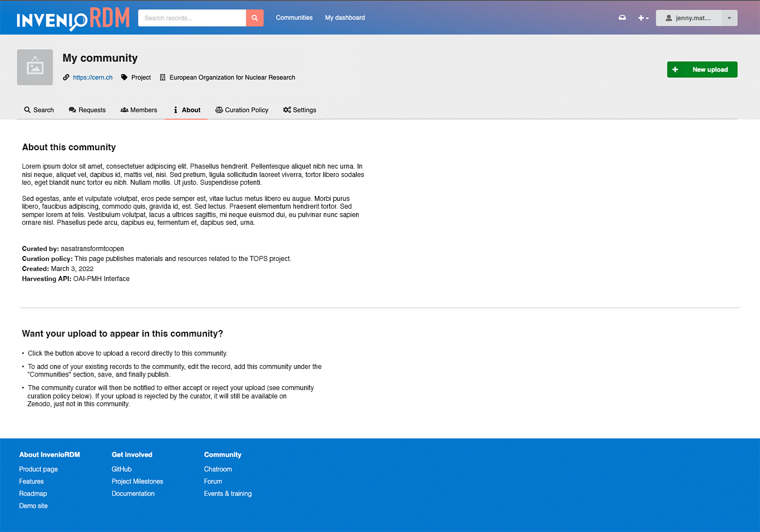The height and width of the screenshot is (532, 760).
Task: Switch to the Requests tab
Action: coord(87,110)
